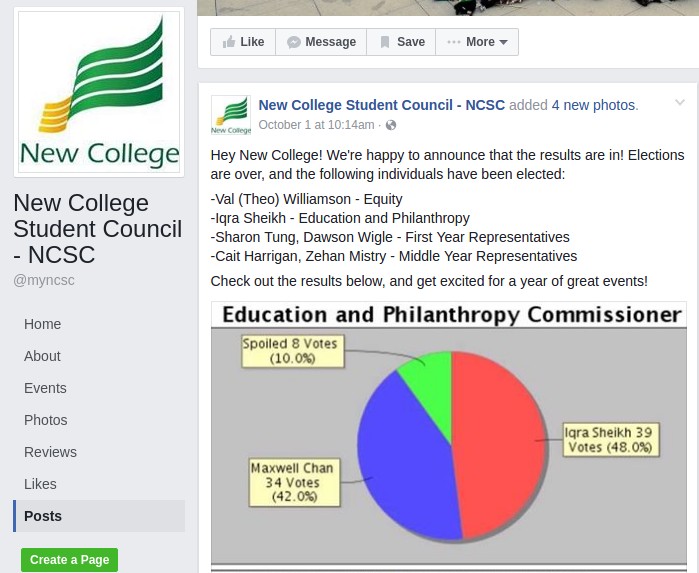Open the More options dropdown
This screenshot has width=699, height=573.
pyautogui.click(x=477, y=42)
